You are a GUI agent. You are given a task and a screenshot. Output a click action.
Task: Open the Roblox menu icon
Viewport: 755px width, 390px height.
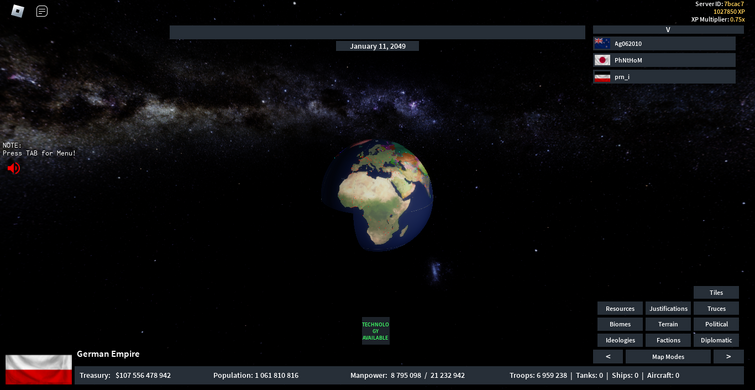point(17,11)
